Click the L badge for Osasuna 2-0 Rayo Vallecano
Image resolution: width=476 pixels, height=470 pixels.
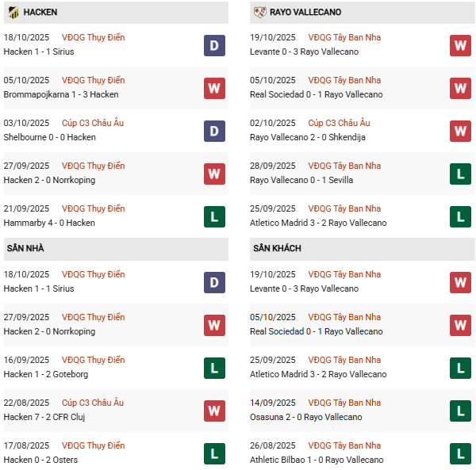[x=460, y=410]
